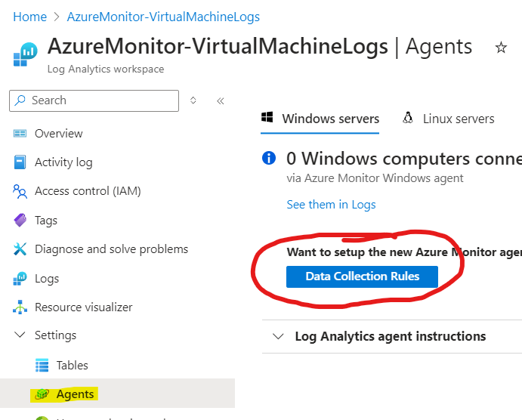522x420 pixels.
Task: Click the Tables icon under Settings
Action: tap(42, 366)
